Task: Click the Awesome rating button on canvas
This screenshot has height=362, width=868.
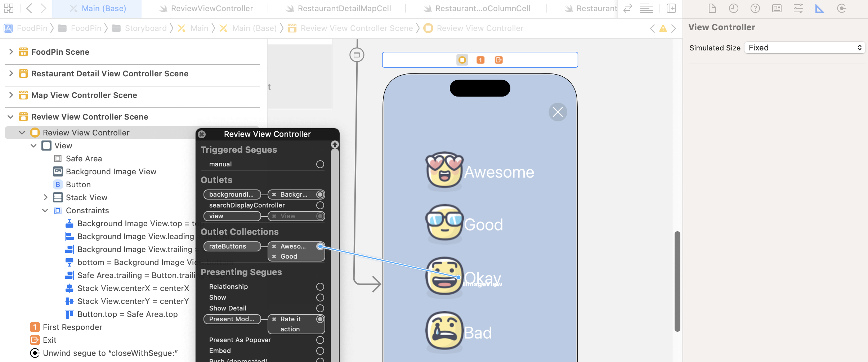Action: point(480,171)
